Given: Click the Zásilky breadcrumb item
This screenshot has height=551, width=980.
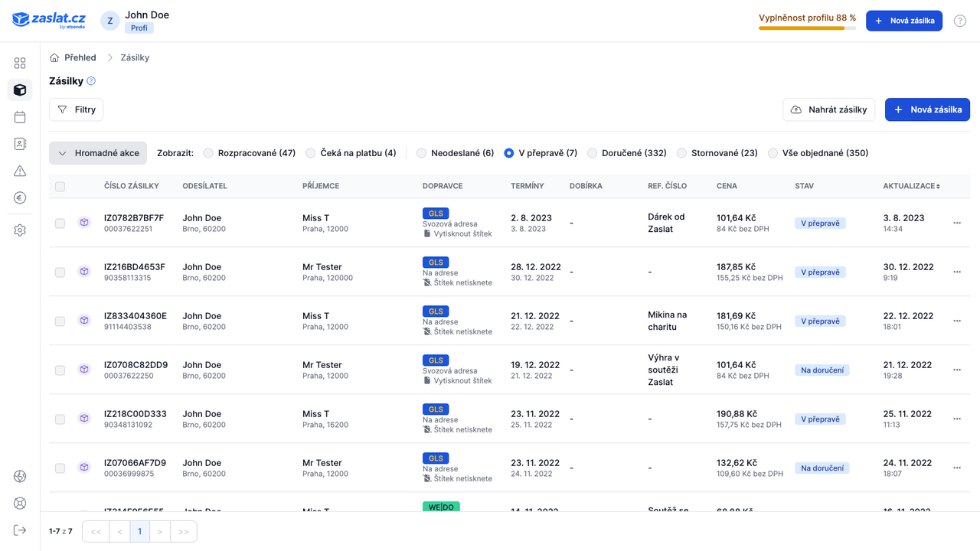Looking at the screenshot, I should click(135, 57).
